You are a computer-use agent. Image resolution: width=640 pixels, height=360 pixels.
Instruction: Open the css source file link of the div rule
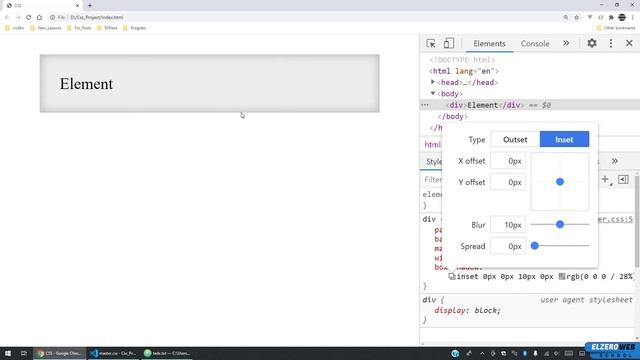tap(615, 219)
